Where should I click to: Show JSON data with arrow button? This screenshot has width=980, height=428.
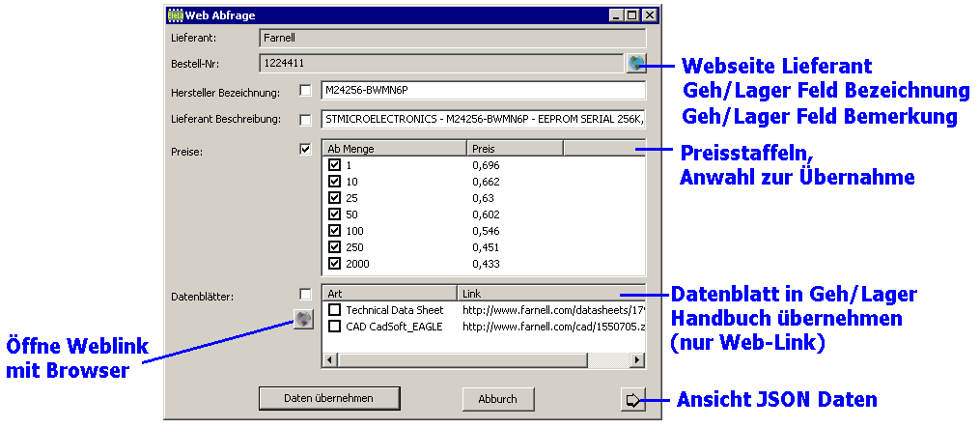(633, 400)
